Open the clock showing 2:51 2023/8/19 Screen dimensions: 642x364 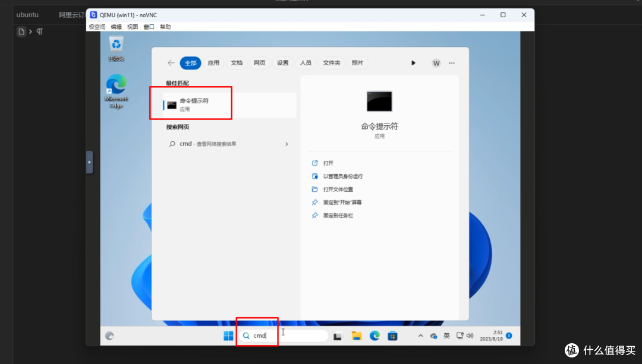pyautogui.click(x=492, y=335)
